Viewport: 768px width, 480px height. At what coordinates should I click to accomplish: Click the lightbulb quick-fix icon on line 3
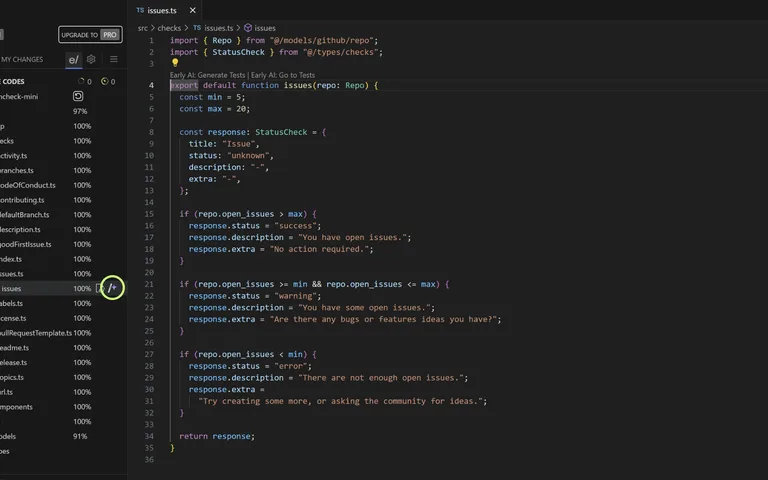pyautogui.click(x=175, y=63)
